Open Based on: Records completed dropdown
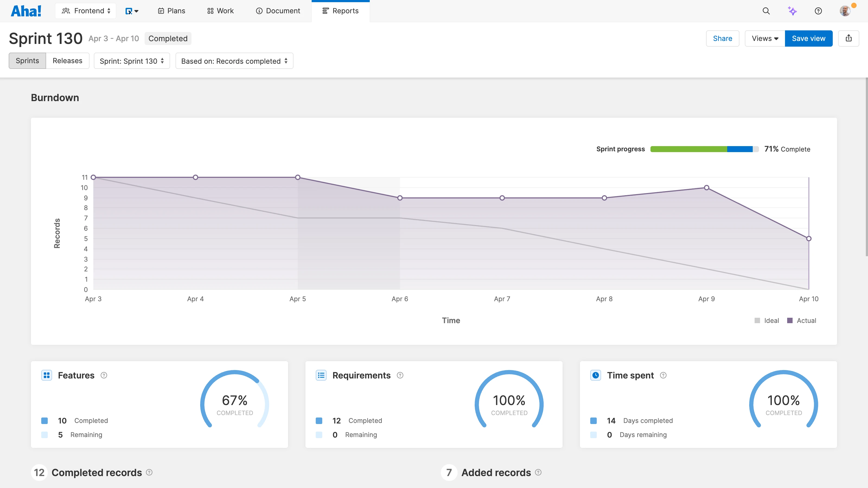 pyautogui.click(x=234, y=61)
